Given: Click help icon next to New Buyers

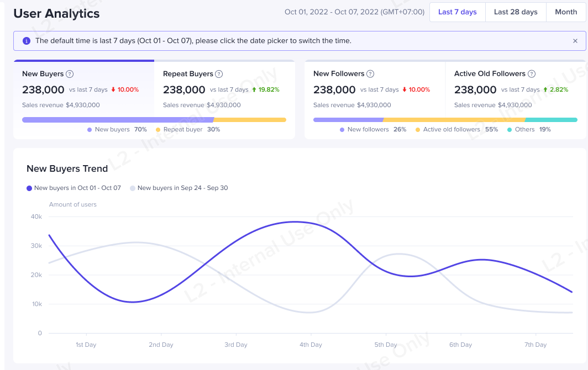Looking at the screenshot, I should tap(70, 74).
